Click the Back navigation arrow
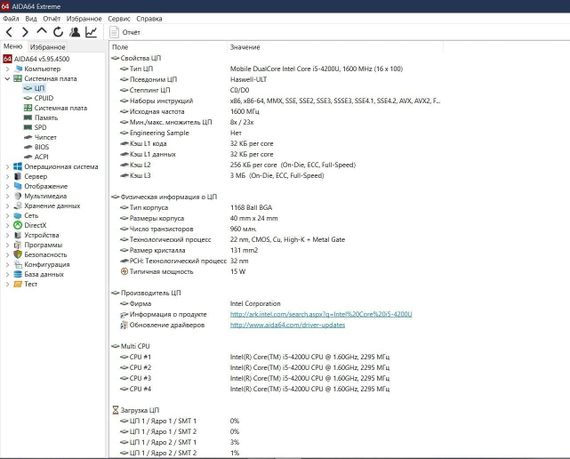Image resolution: width=570 pixels, height=459 pixels. [x=10, y=32]
